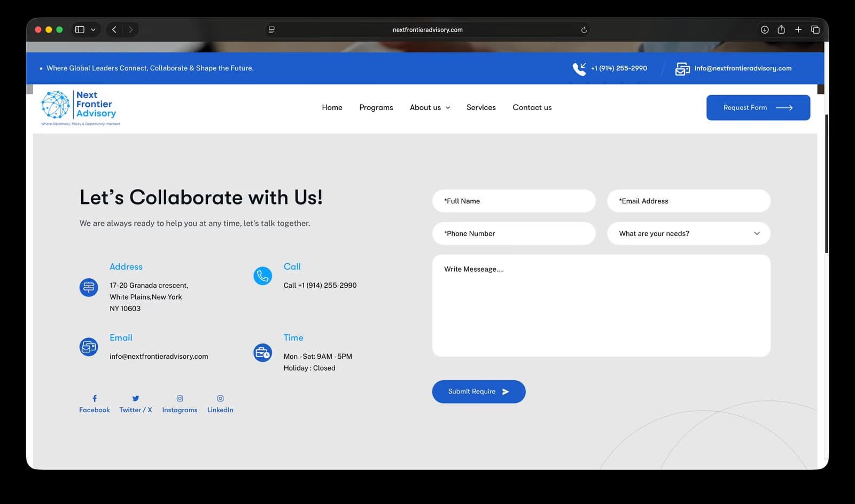
Task: Click the Call phone icon
Action: coord(262,276)
